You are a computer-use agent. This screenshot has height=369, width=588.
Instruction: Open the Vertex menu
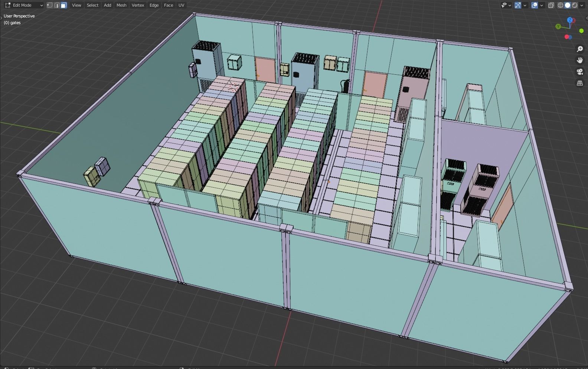point(138,5)
